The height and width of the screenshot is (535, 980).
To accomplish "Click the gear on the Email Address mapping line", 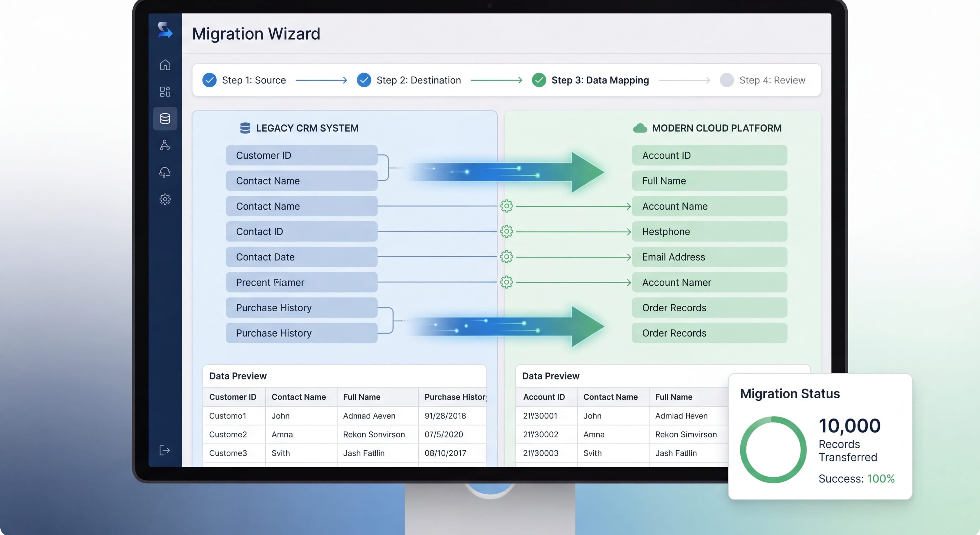I will 507,257.
